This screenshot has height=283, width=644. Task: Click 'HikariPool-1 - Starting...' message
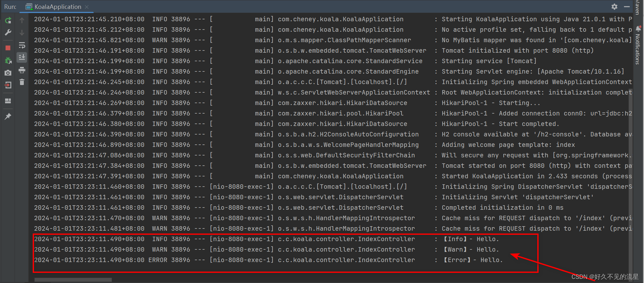pos(491,103)
